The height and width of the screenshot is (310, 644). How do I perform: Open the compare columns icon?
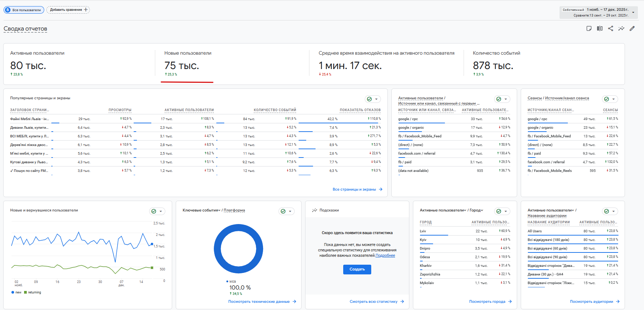(x=600, y=28)
